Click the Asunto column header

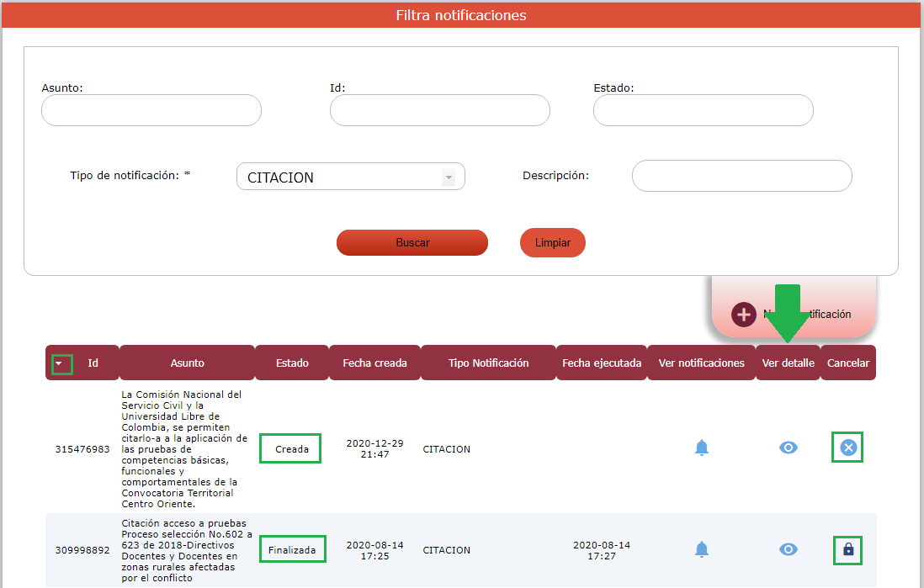pyautogui.click(x=187, y=363)
